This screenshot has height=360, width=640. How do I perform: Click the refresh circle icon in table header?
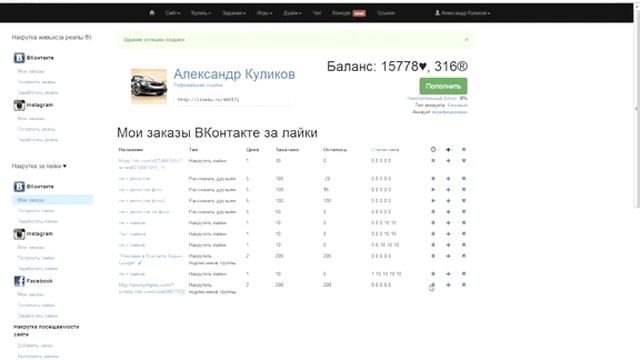click(x=433, y=149)
